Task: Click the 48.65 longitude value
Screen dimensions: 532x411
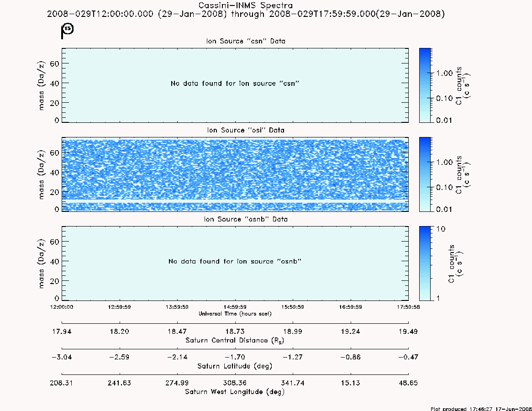Action: [x=408, y=383]
